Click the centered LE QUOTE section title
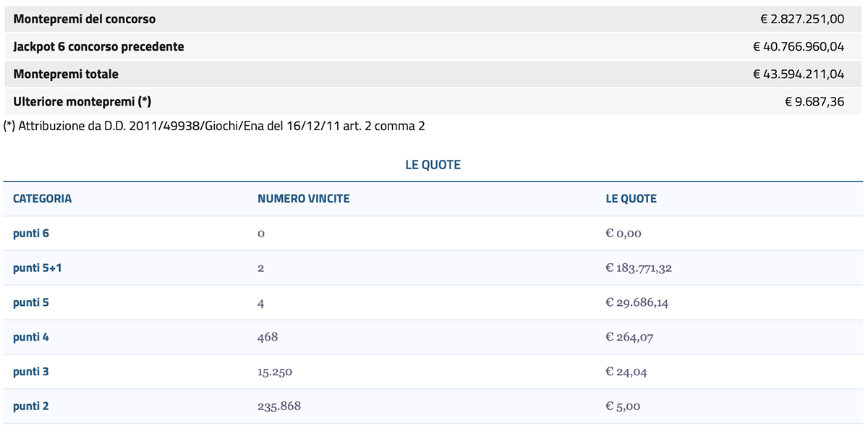This screenshot has width=868, height=431. coord(433,165)
